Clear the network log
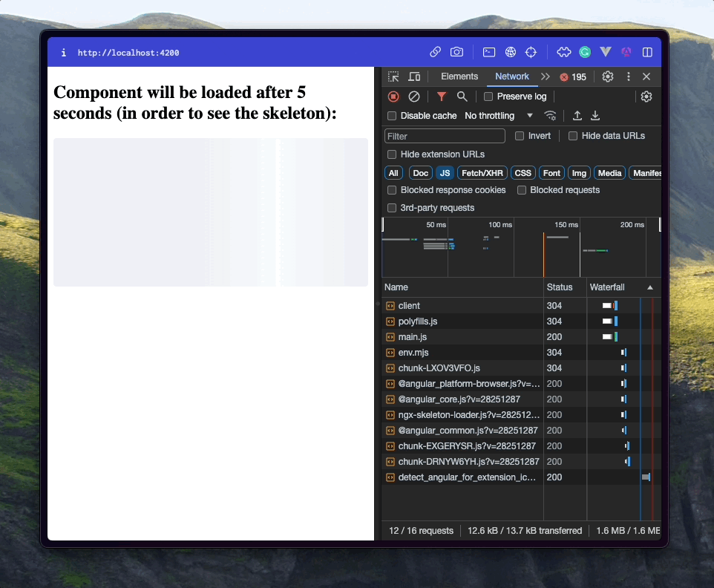 [x=414, y=97]
